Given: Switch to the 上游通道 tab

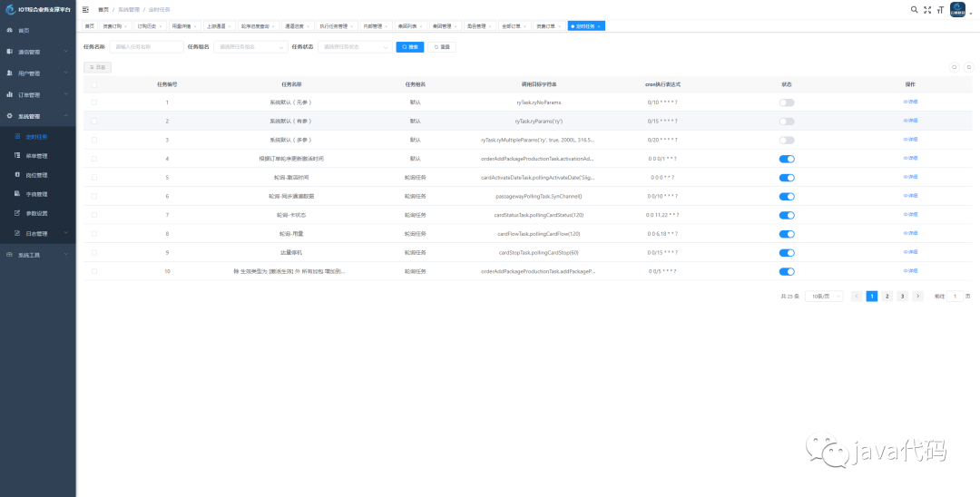Looking at the screenshot, I should [219, 26].
